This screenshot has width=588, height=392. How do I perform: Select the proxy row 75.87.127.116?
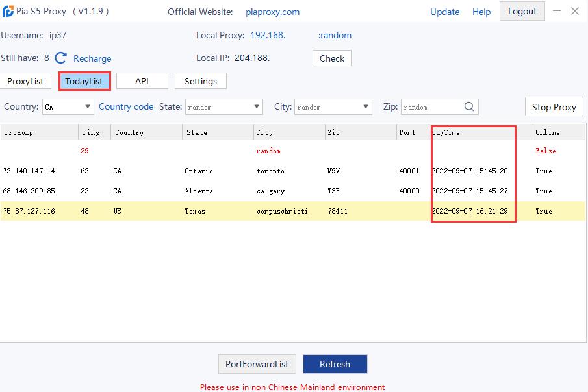point(292,211)
